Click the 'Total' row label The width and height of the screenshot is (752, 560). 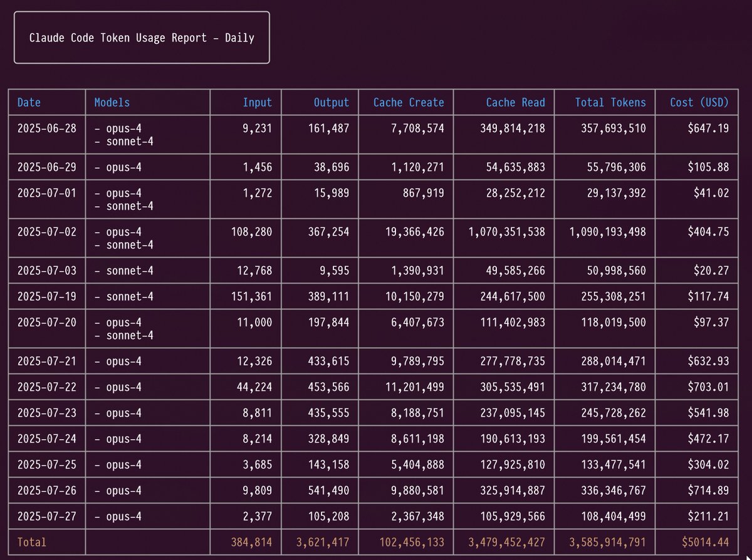(32, 542)
